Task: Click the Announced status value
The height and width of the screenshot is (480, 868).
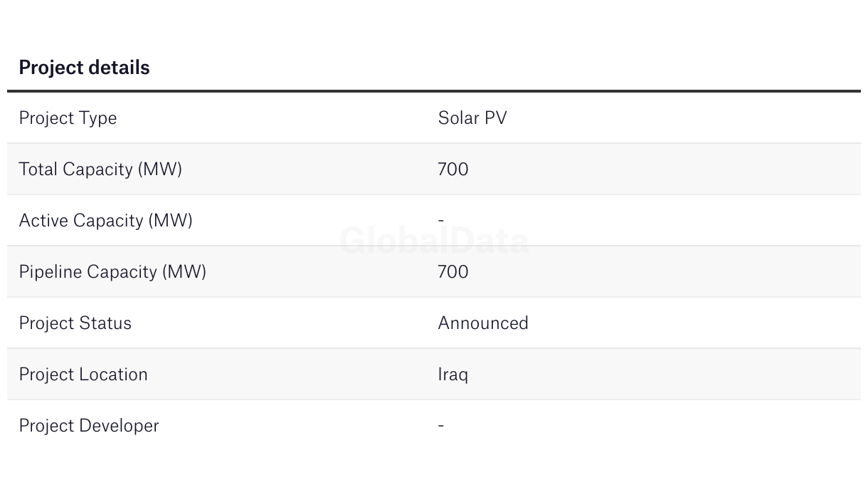Action: (x=483, y=323)
